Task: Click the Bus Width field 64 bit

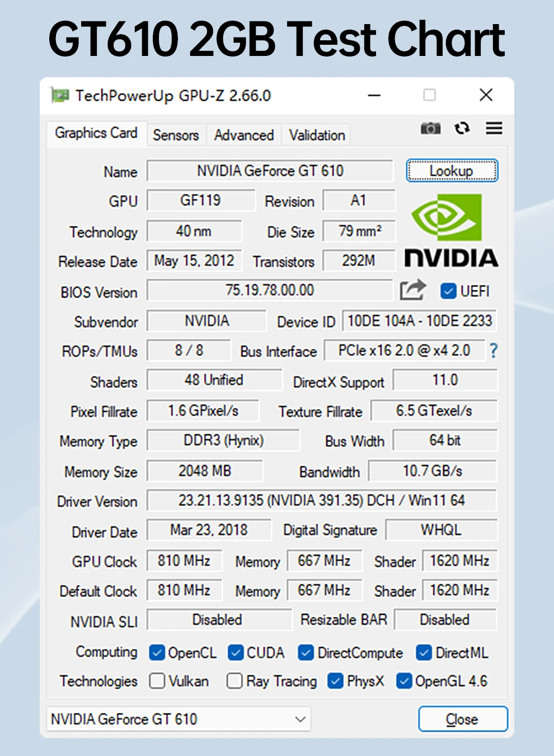Action: (x=445, y=440)
